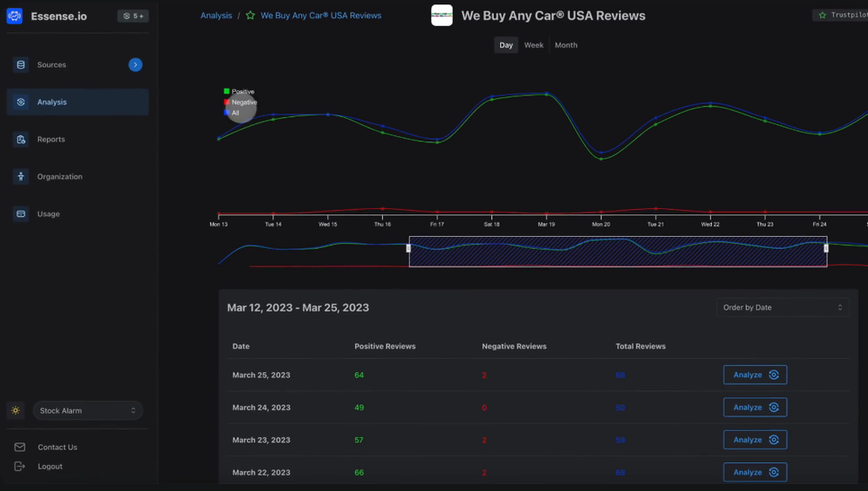This screenshot has width=868, height=491.
Task: Open the Reports menu item
Action: coord(77,140)
